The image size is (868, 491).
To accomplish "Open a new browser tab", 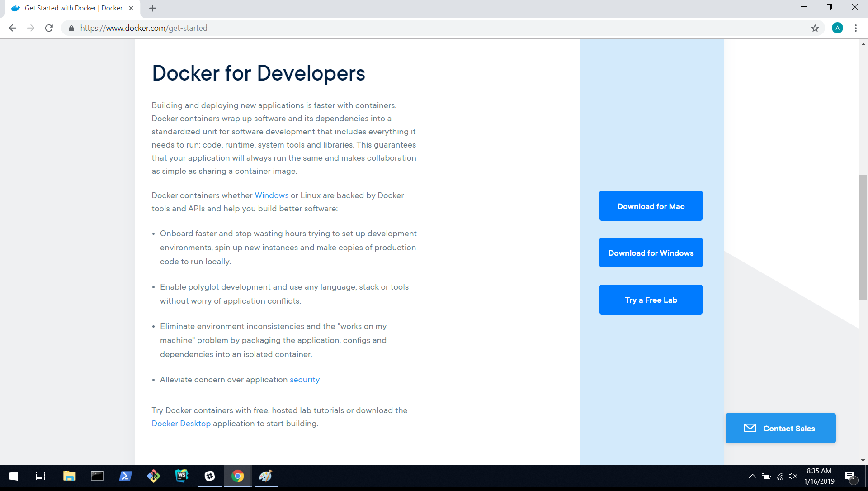I will pyautogui.click(x=152, y=8).
